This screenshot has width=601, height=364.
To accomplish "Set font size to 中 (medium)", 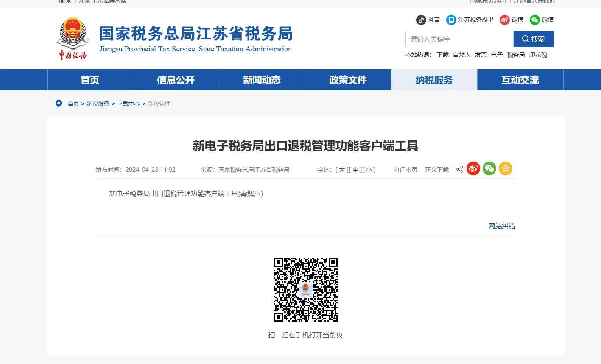I will coord(355,170).
